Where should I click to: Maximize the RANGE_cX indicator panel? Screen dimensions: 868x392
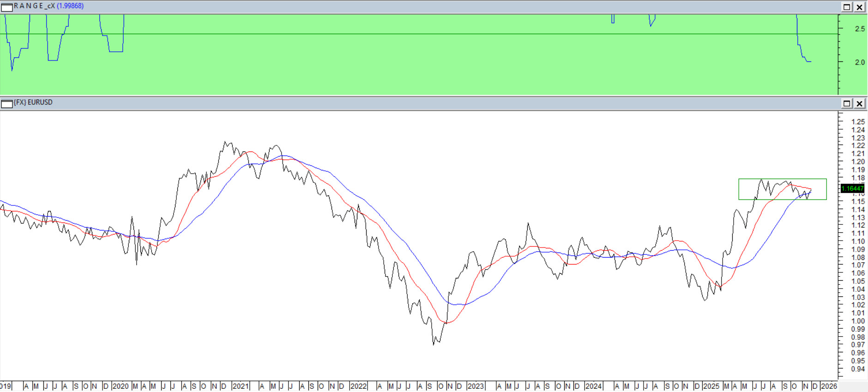tap(847, 7)
